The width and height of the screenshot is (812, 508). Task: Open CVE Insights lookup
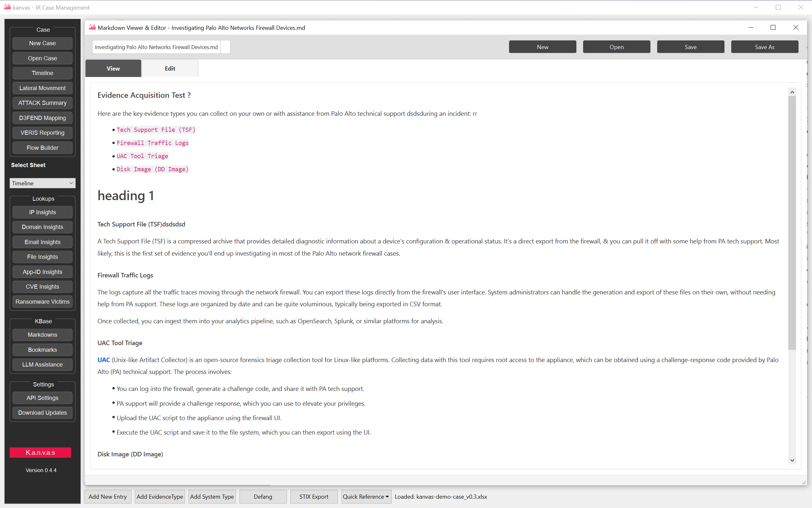(42, 286)
